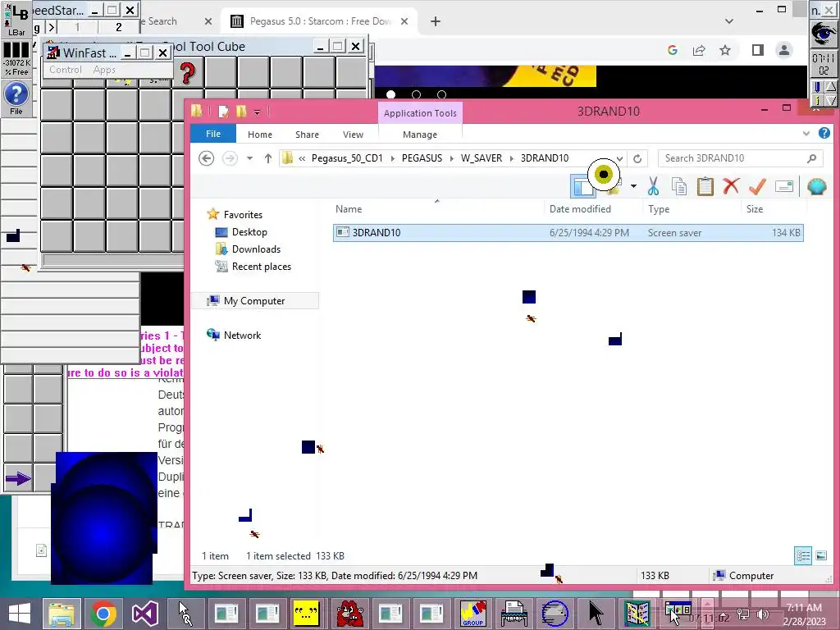
Task: Click the Rename card icon in Explorer toolbar
Action: coord(783,186)
